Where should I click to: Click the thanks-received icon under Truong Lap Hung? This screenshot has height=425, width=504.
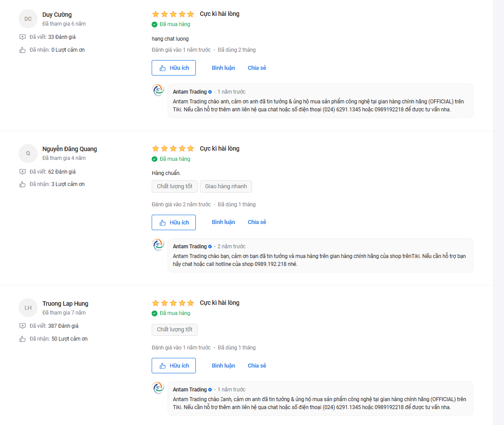click(23, 339)
